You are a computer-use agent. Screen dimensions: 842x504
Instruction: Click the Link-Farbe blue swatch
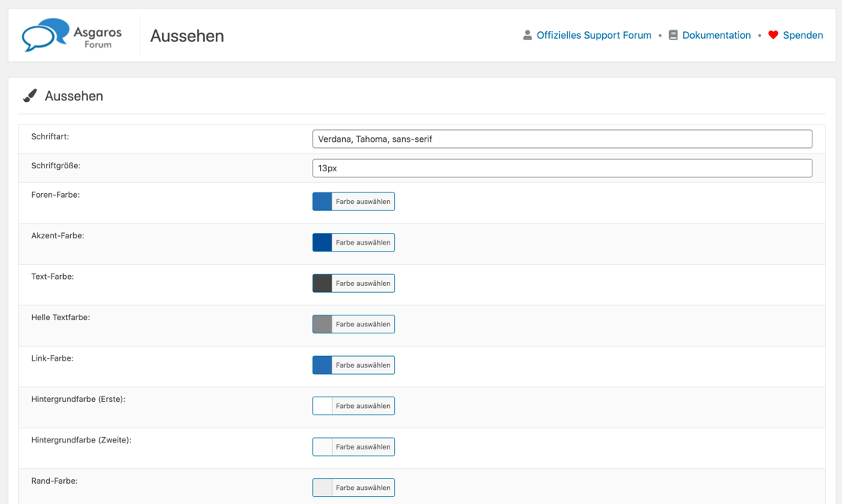coord(322,365)
